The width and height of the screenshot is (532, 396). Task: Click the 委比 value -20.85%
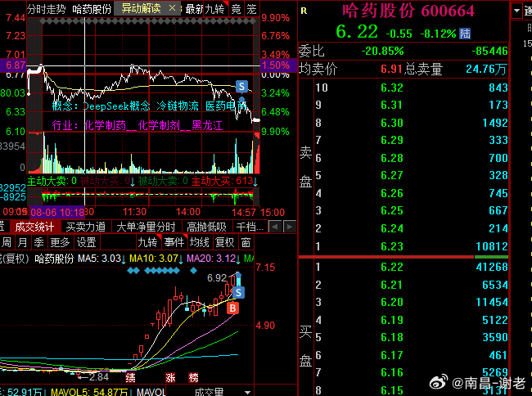pyautogui.click(x=383, y=52)
